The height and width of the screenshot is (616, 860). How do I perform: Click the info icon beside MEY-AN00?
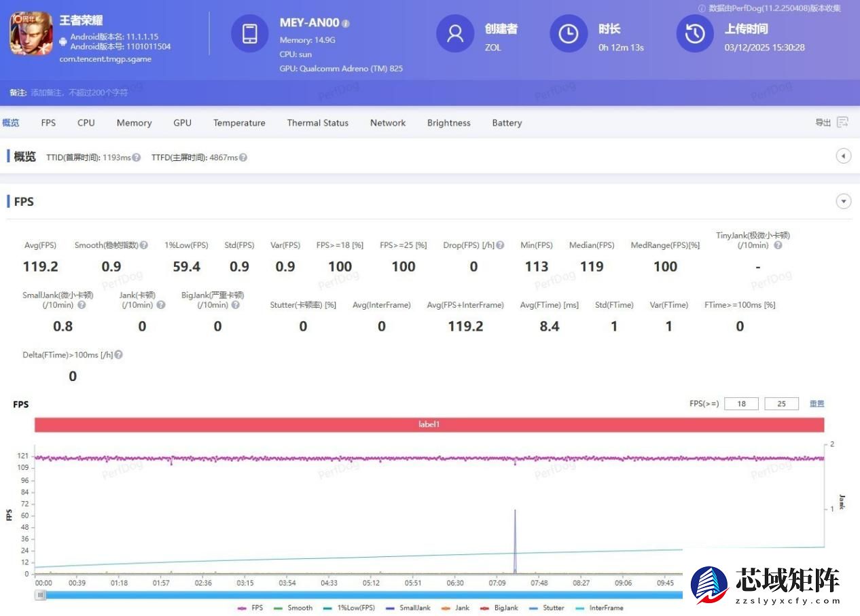click(x=346, y=24)
